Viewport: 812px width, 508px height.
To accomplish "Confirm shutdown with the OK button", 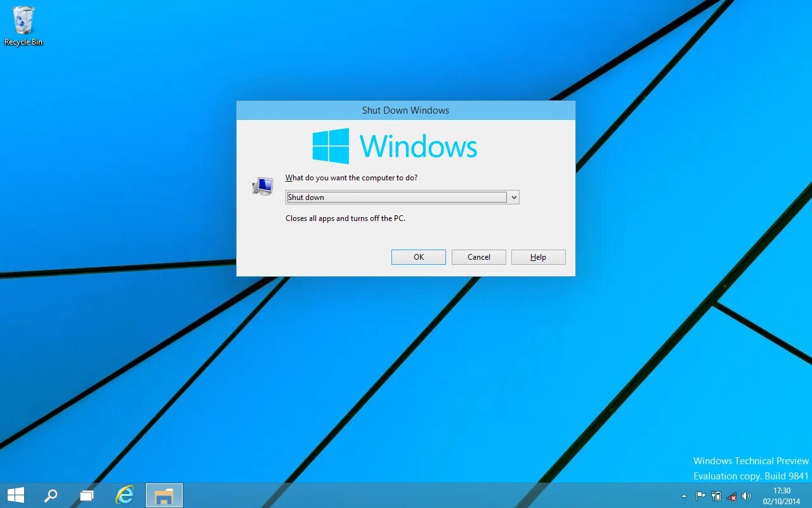I will [419, 257].
